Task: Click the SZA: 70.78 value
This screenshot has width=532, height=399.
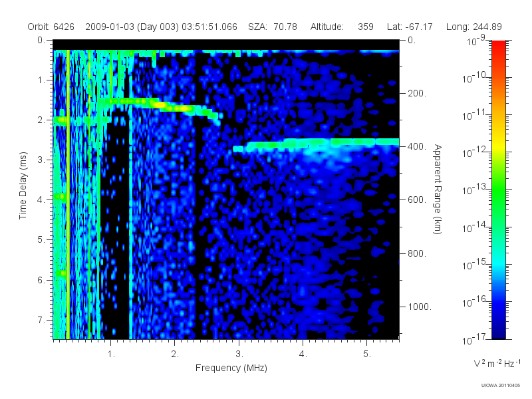Action: pos(273,27)
